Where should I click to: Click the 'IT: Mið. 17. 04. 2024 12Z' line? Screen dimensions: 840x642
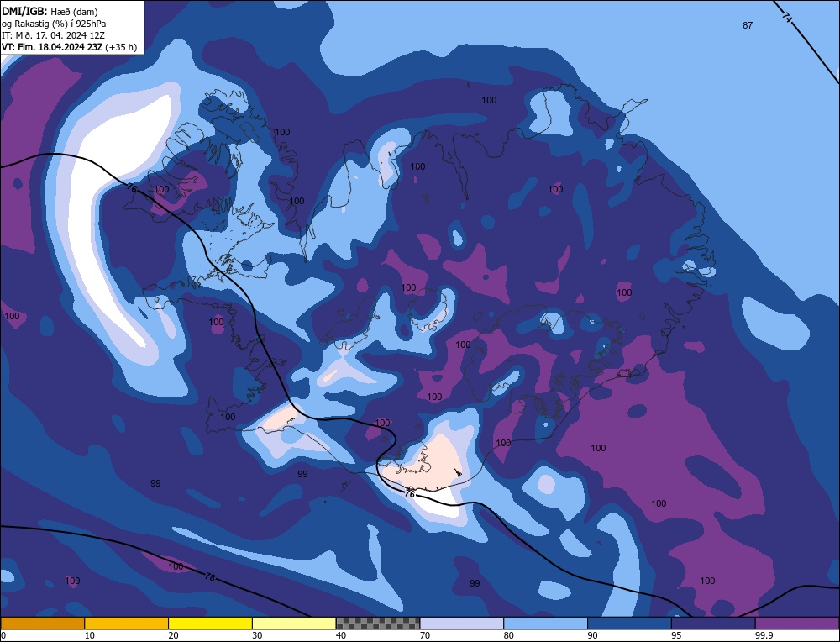coord(53,35)
